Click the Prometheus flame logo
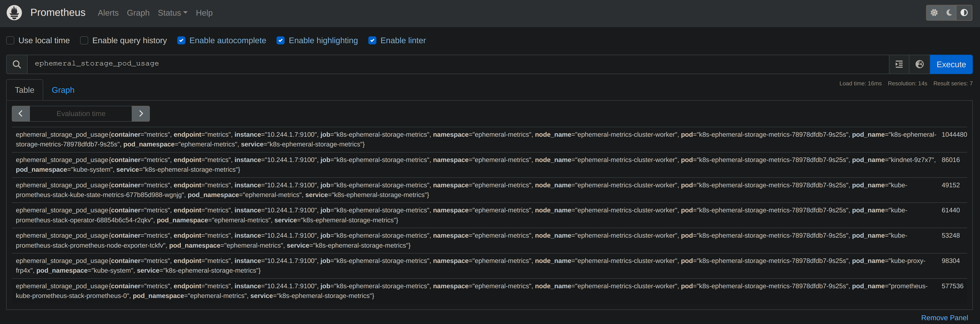 (x=14, y=13)
